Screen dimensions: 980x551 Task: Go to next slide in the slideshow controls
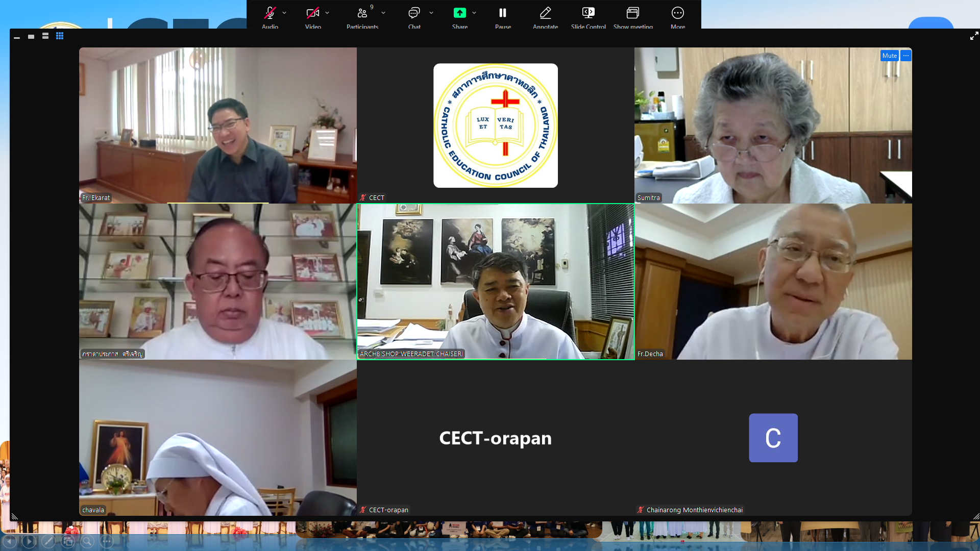(29, 541)
